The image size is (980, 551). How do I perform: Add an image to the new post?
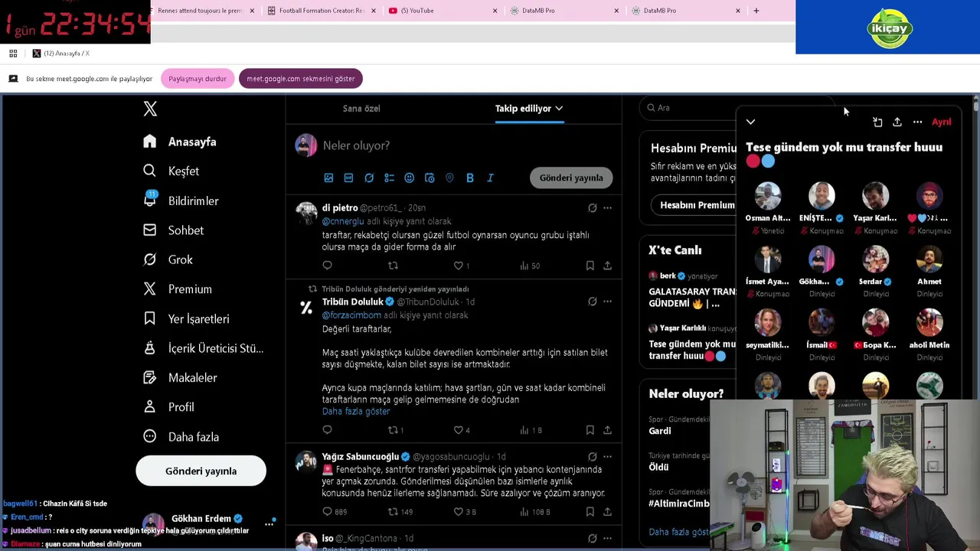[x=328, y=178]
